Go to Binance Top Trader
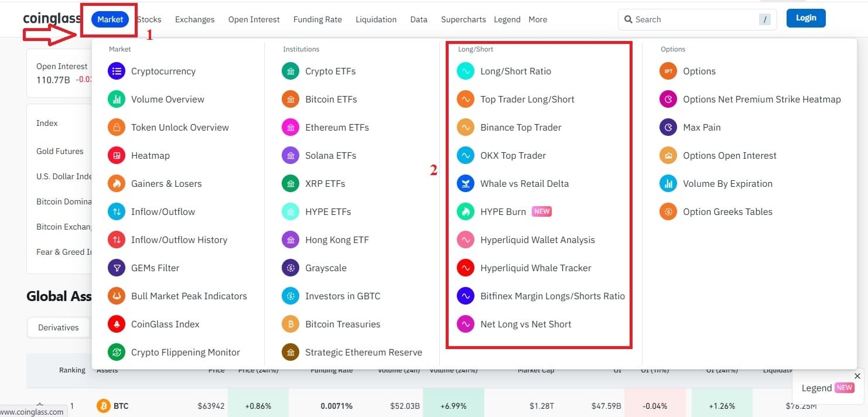The image size is (868, 417). pos(521,127)
